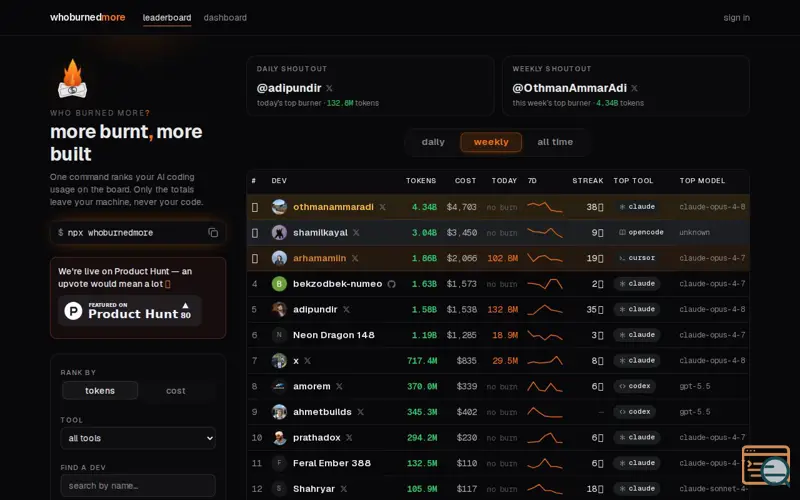Click claude-sonnet model in Shahryar row
The height and width of the screenshot is (500, 800).
point(712,489)
